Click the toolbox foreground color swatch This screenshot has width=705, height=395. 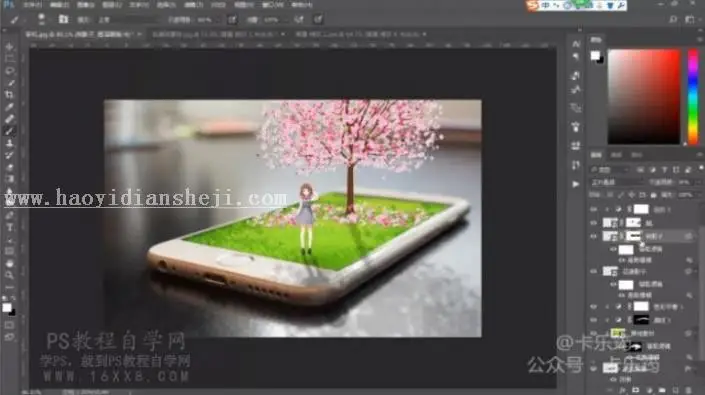6,307
